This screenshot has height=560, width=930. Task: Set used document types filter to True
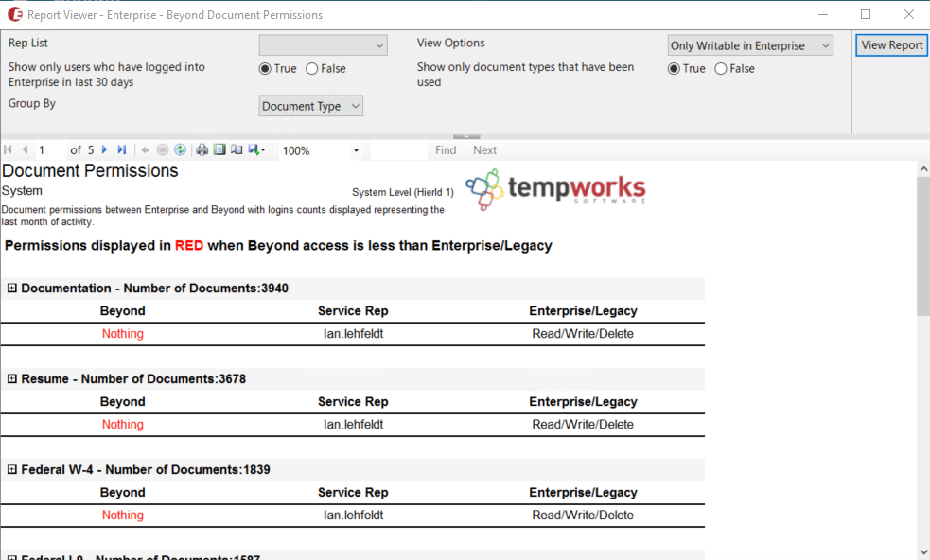(674, 69)
